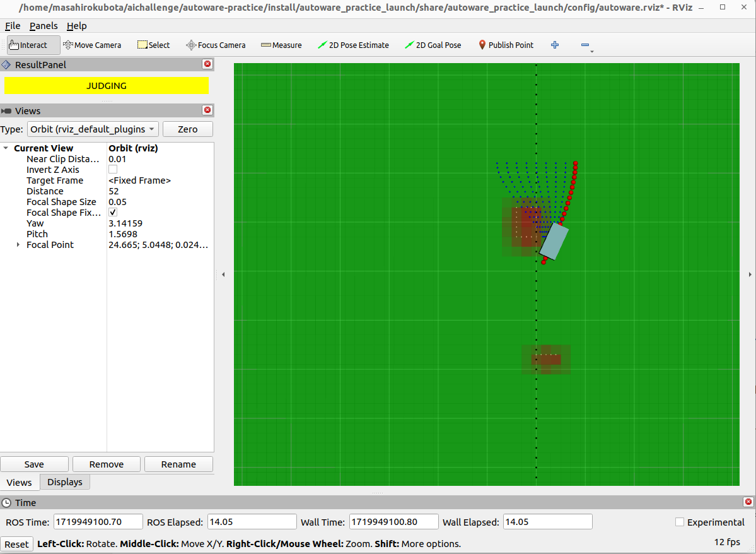Select the 2D Goal Pose tool

pyautogui.click(x=433, y=45)
